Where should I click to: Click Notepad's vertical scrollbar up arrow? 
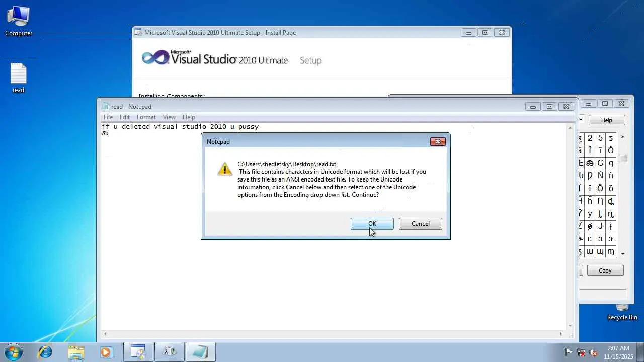(570, 128)
